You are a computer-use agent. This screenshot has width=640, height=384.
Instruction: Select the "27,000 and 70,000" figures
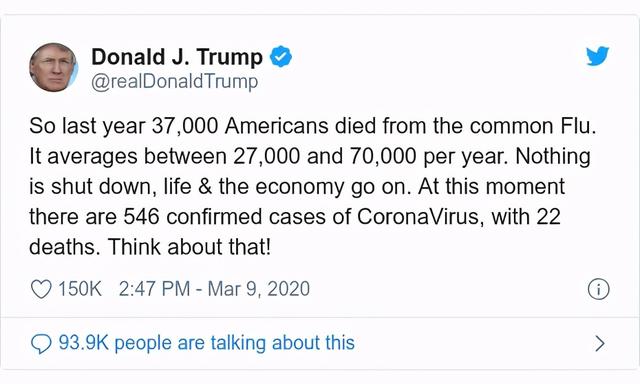[x=325, y=156]
